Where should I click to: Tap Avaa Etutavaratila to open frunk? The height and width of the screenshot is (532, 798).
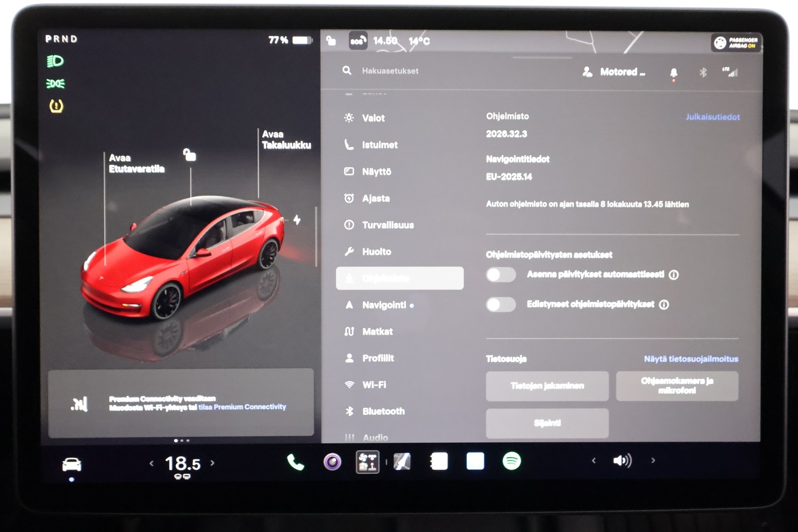coord(136,164)
